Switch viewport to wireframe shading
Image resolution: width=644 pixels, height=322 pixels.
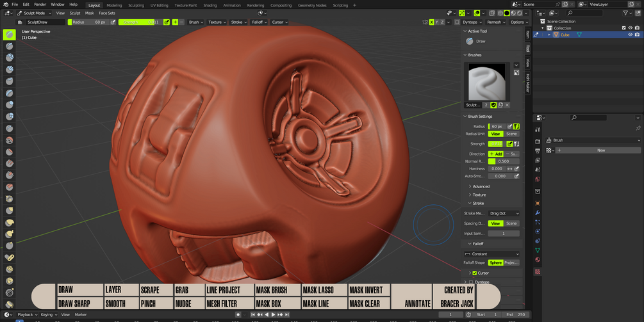(x=500, y=13)
